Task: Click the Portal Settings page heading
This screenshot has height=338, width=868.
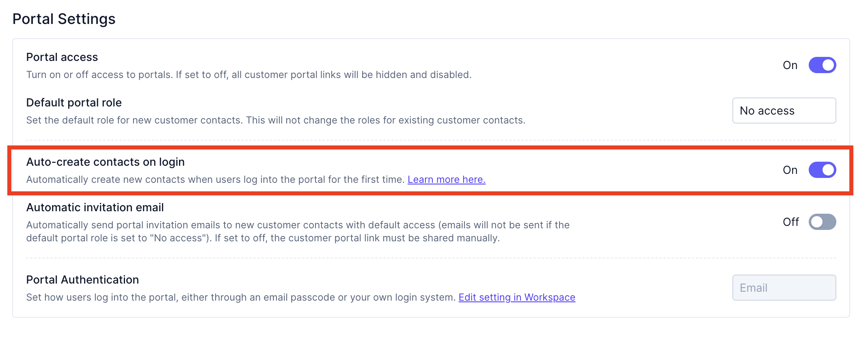Action: tap(64, 19)
